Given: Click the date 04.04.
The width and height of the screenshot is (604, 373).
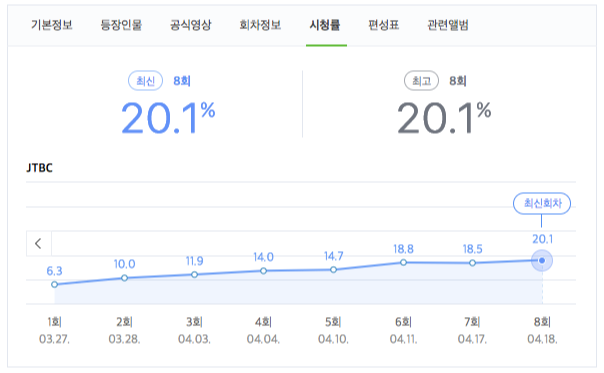Looking at the screenshot, I should click(x=263, y=339).
